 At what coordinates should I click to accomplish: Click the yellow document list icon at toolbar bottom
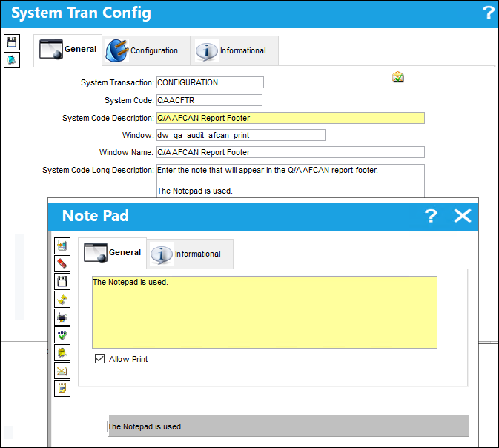click(x=62, y=389)
